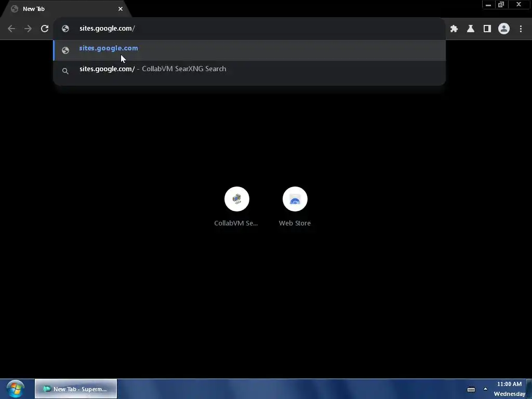Toggle the side panel icon

point(487,29)
